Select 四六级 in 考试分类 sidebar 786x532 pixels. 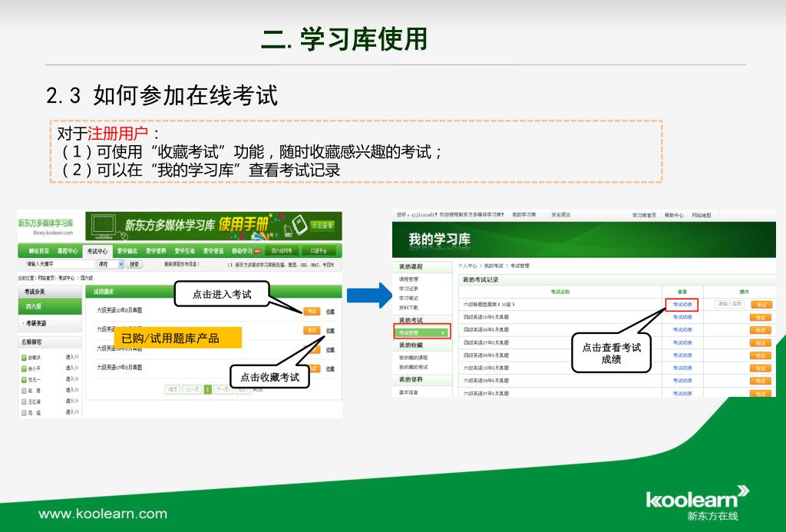pos(50,306)
